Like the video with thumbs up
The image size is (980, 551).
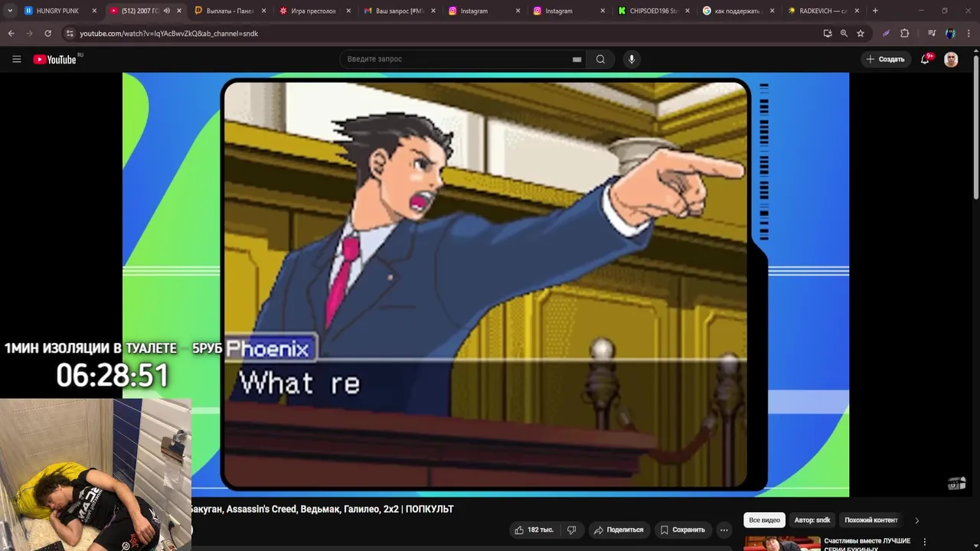click(x=534, y=530)
